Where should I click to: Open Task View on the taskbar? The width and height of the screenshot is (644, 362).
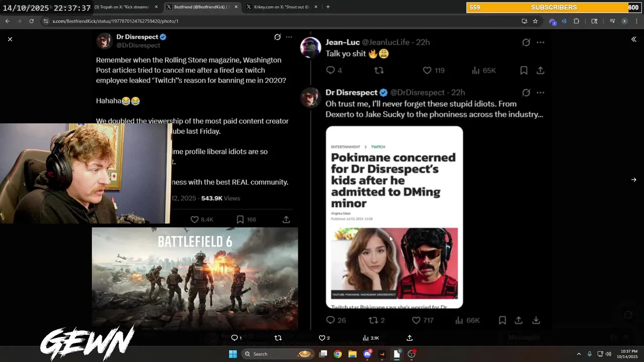pyautogui.click(x=324, y=354)
